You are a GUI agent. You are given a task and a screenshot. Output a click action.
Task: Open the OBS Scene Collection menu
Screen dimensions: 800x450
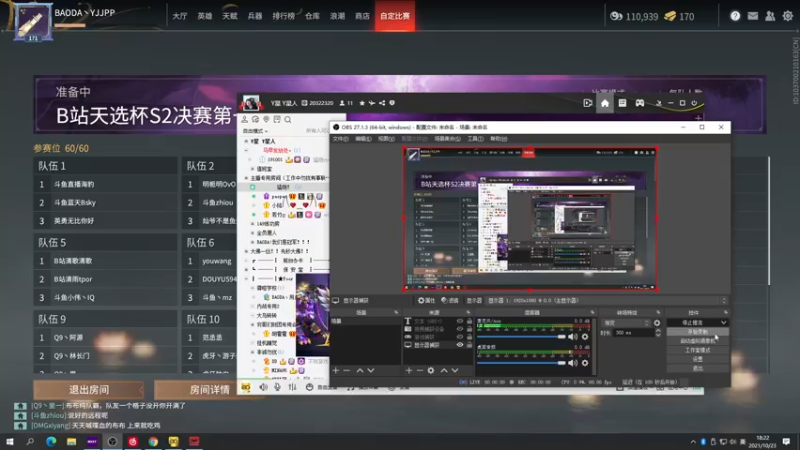pyautogui.click(x=447, y=139)
